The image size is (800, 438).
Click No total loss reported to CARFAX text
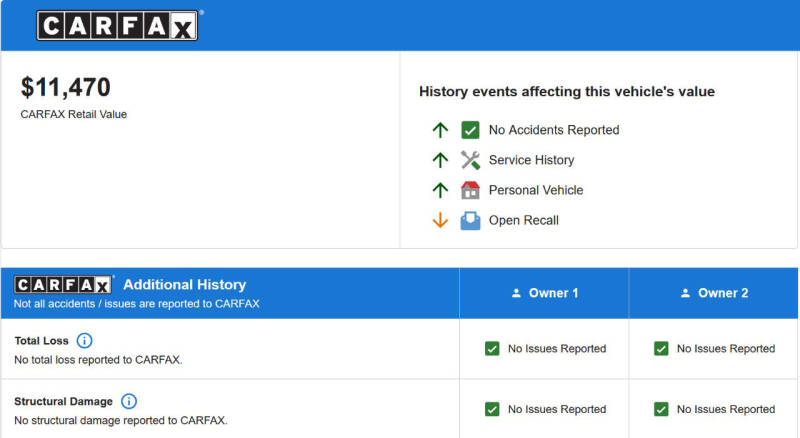(x=98, y=360)
